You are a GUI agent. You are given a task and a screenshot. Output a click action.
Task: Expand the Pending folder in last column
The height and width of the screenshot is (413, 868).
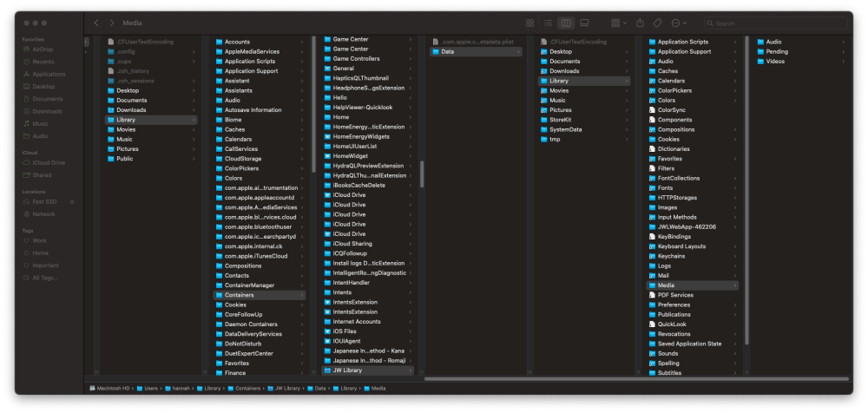(x=777, y=52)
